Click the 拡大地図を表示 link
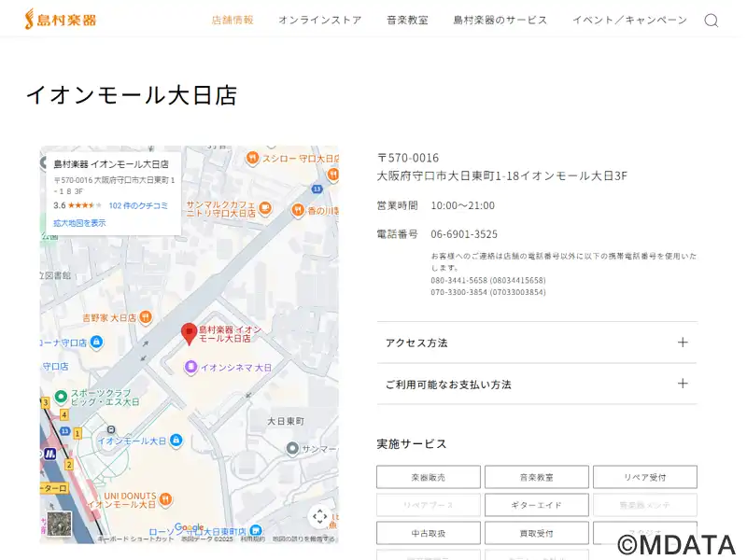747x560 pixels. tap(79, 223)
